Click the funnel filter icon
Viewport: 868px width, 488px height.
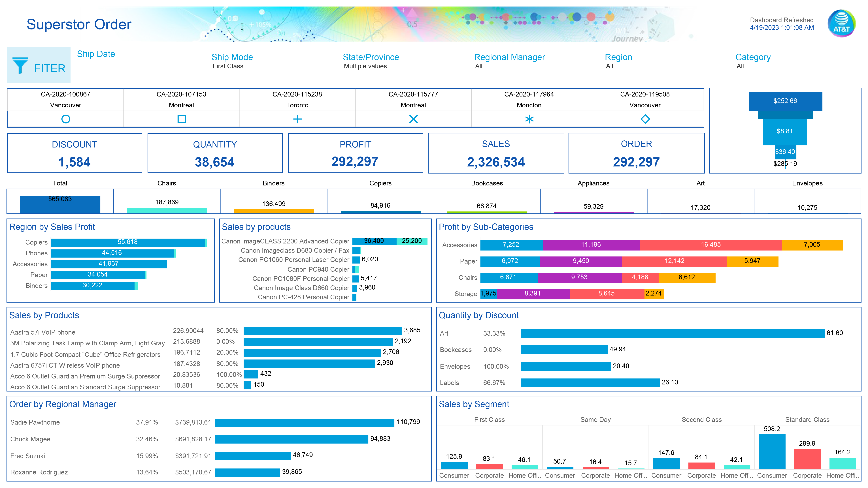pyautogui.click(x=20, y=66)
